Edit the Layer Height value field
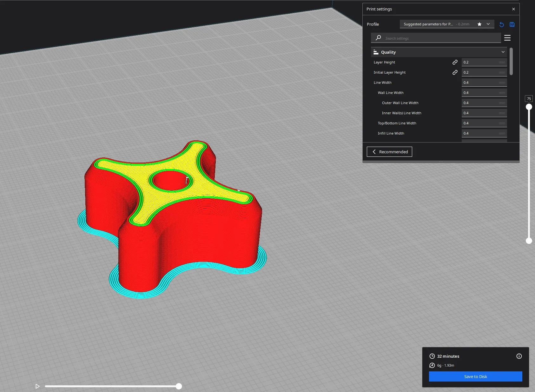The image size is (535, 392). [x=480, y=62]
